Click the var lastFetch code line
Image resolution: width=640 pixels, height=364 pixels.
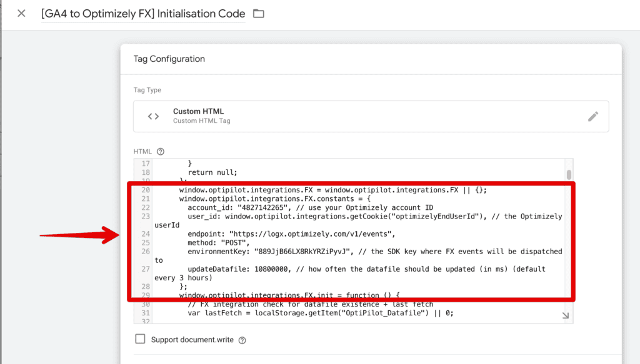[x=320, y=313]
